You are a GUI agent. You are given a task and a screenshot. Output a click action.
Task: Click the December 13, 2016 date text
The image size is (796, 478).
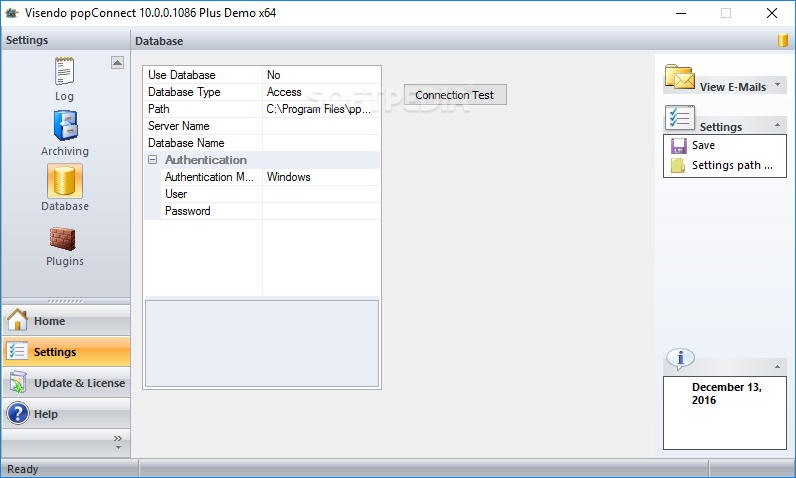[726, 393]
